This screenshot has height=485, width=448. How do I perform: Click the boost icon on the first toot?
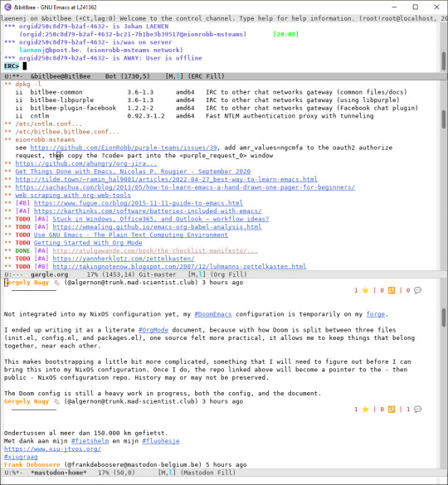[392, 290]
